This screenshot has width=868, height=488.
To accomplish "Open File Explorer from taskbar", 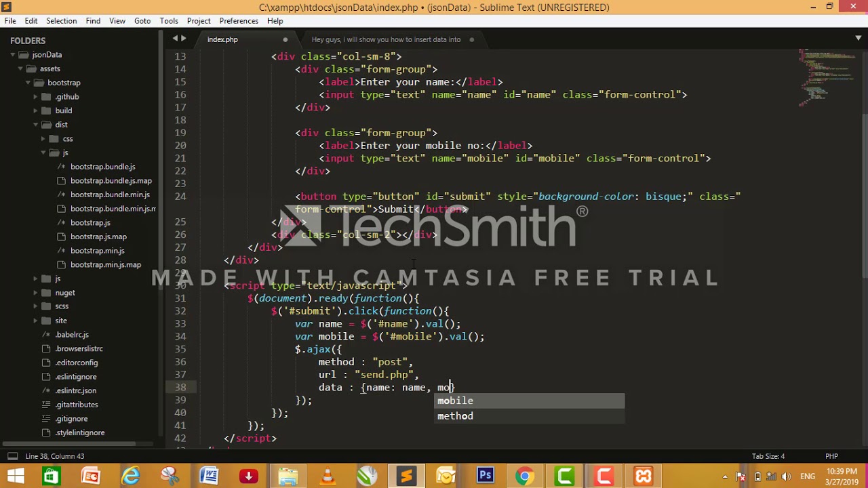I will click(x=288, y=476).
